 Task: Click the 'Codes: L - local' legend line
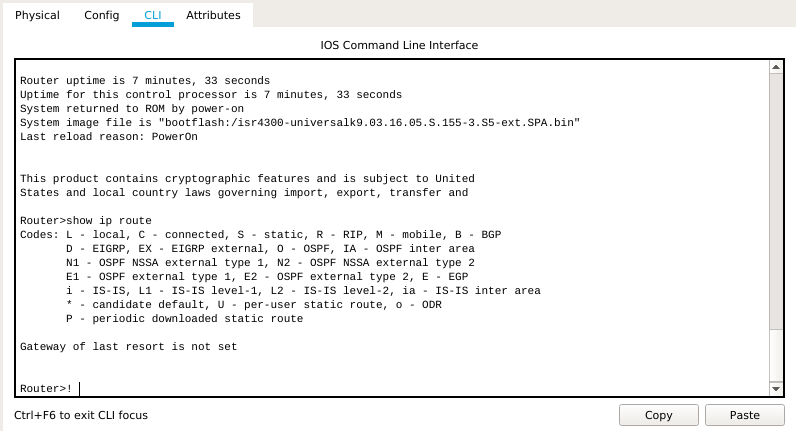(260, 235)
